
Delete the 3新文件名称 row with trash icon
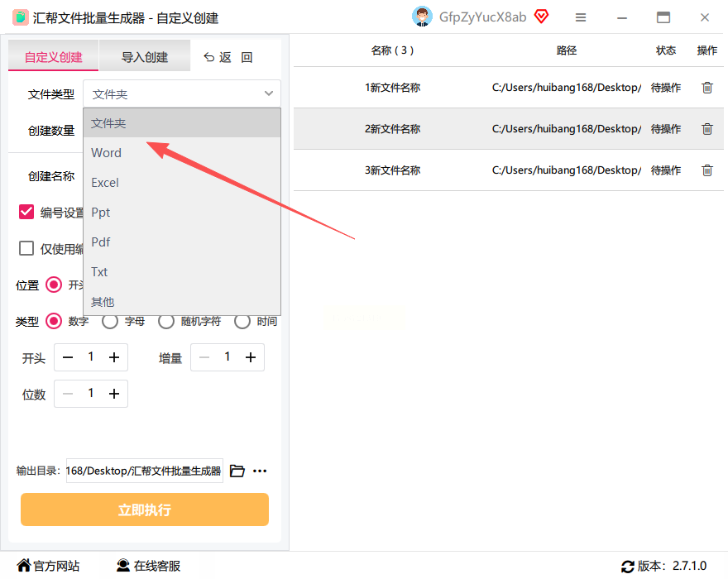tap(706, 170)
